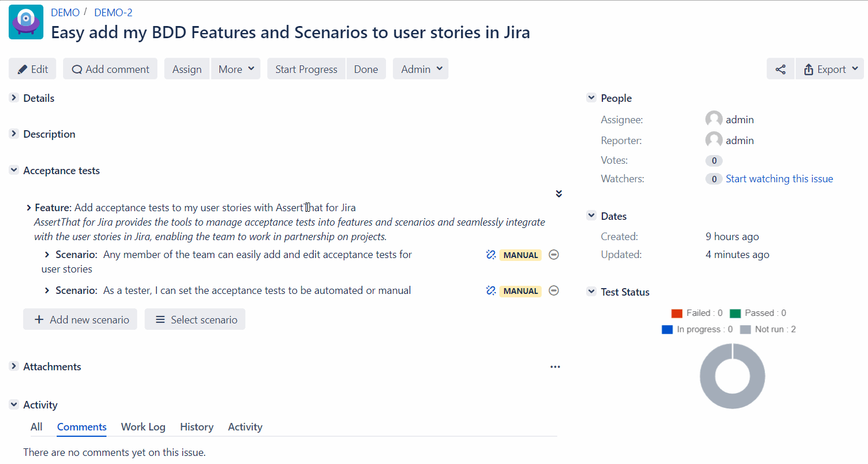Click unlink icon for tester scenario

tap(491, 290)
